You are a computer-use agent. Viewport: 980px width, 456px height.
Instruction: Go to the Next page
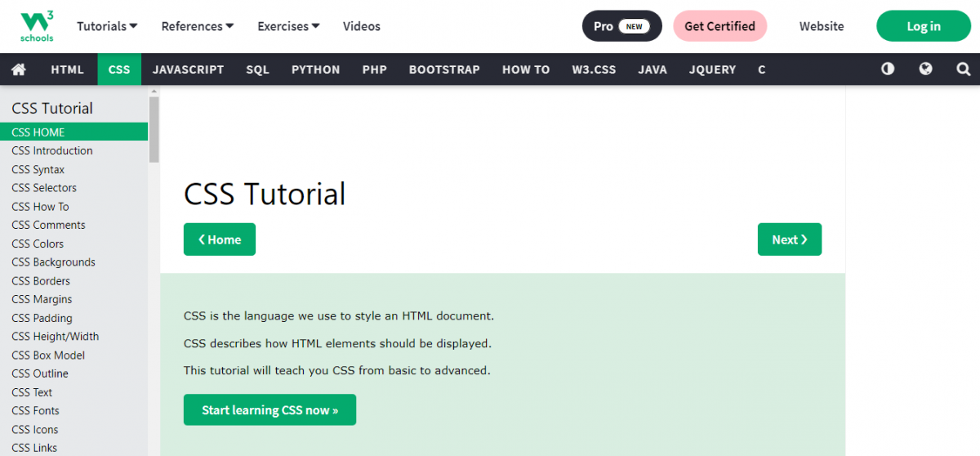[x=789, y=239]
